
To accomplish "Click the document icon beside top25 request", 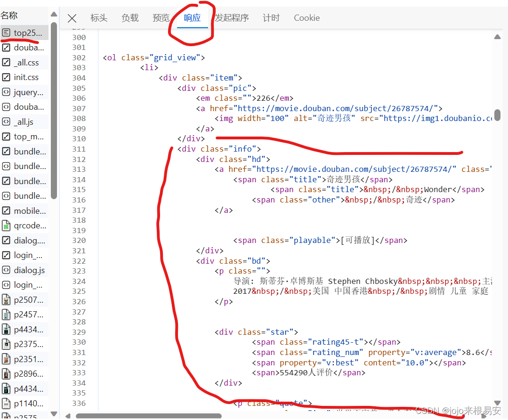I will tap(6, 33).
